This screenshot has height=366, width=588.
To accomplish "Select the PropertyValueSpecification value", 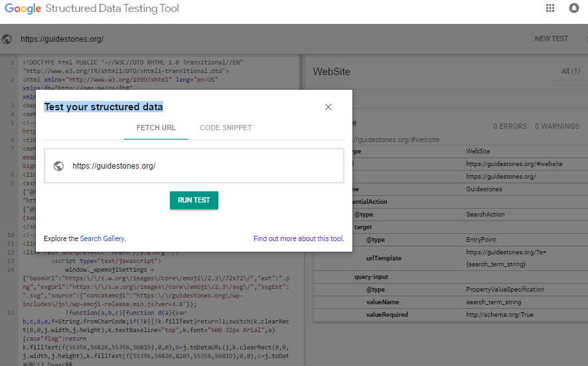I will click(x=505, y=290).
